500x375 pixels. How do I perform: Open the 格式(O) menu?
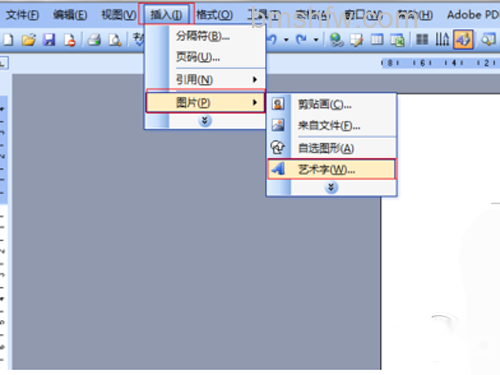point(214,15)
